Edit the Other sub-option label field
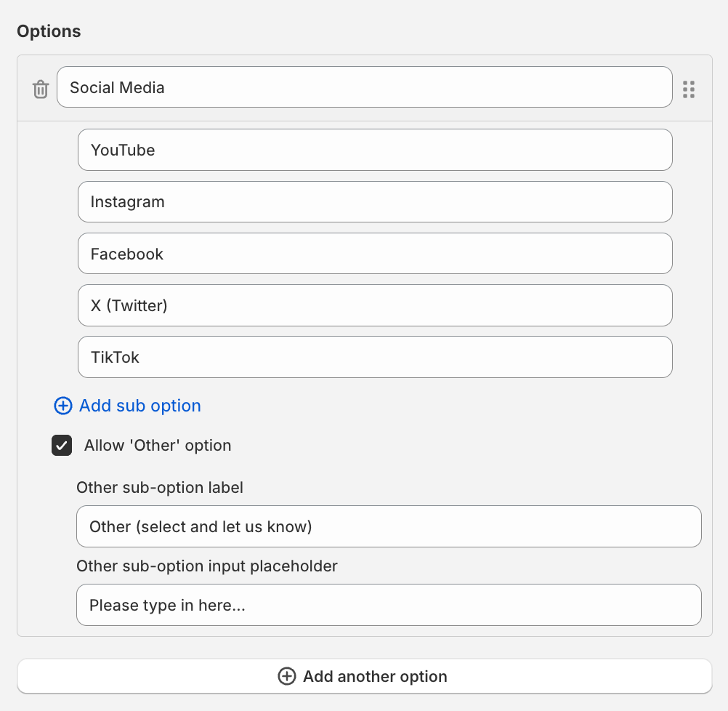This screenshot has width=728, height=711. (389, 526)
